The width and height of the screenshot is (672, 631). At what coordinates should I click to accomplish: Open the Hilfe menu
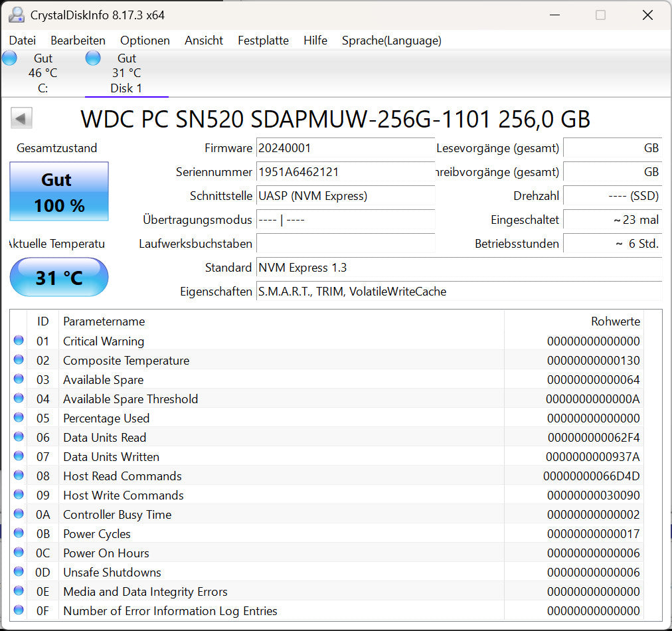315,41
